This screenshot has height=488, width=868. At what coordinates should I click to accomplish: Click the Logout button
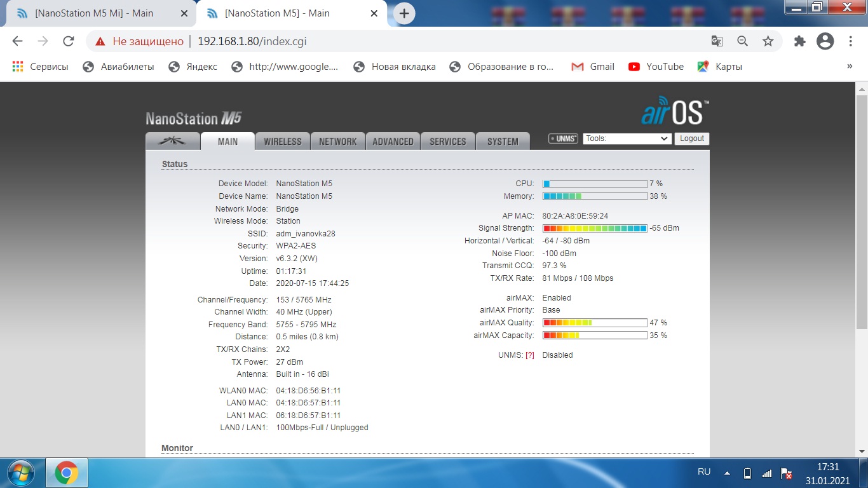(692, 139)
